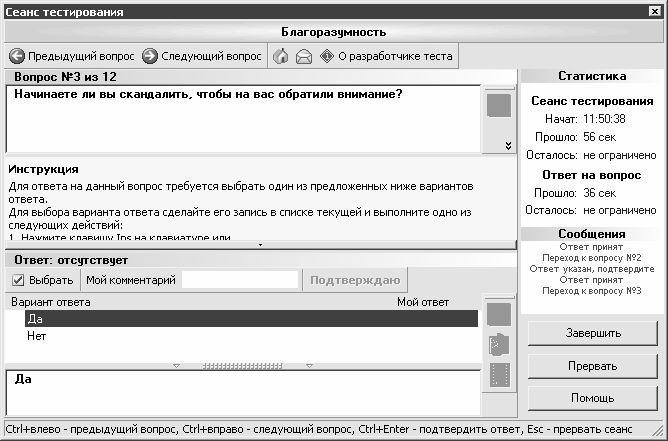Click the splitter grip between answer panels
This screenshot has width=668, height=441.
point(242,366)
